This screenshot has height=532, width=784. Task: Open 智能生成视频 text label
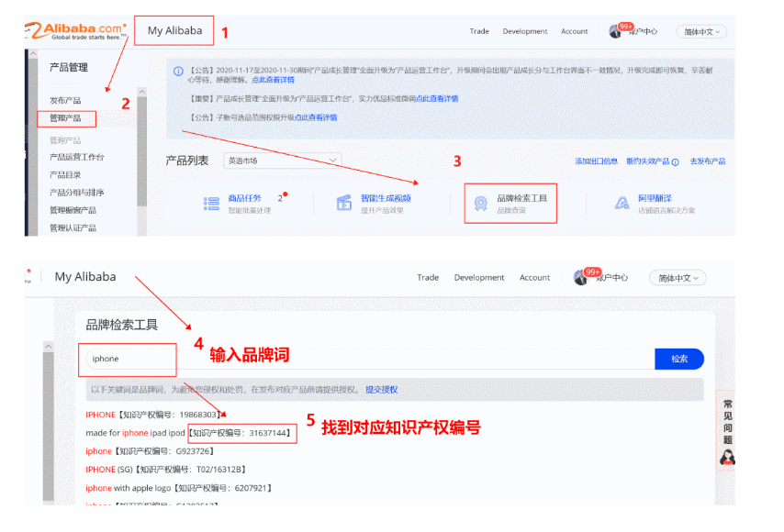click(x=386, y=198)
